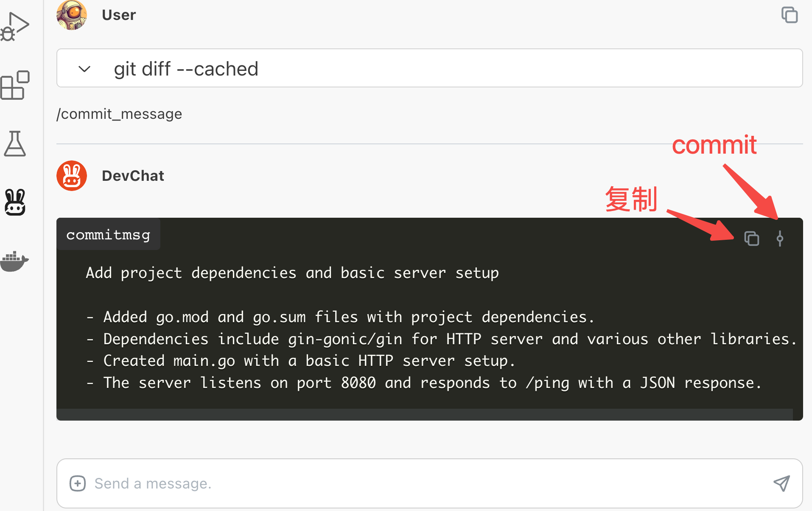This screenshot has width=812, height=511.
Task: Collapse the git diff --cached chevron
Action: (x=84, y=69)
